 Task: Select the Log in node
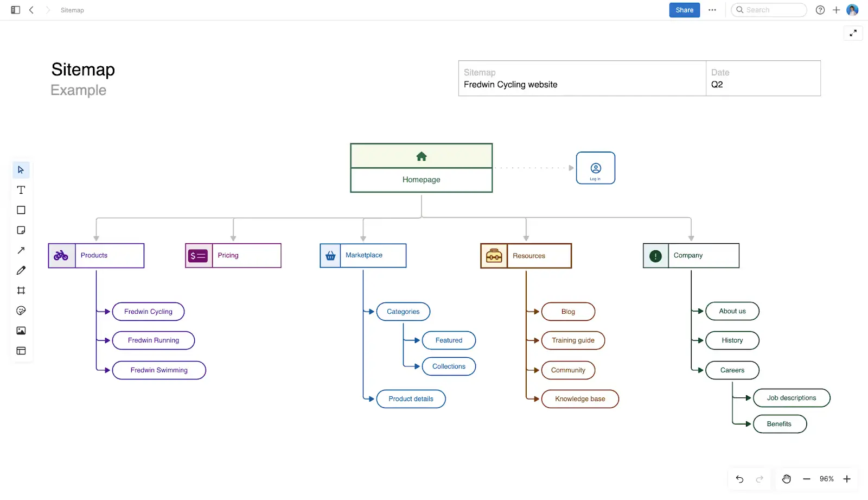coord(596,168)
